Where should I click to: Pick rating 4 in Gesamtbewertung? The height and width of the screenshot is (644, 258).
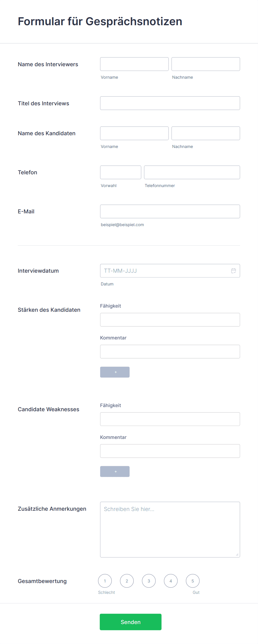pos(171,581)
